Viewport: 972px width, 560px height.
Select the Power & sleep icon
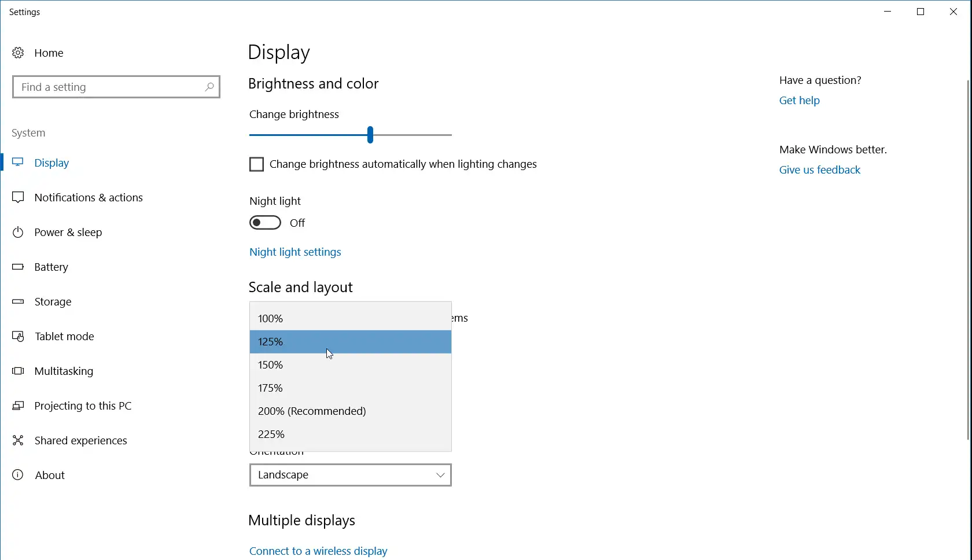[x=18, y=232]
